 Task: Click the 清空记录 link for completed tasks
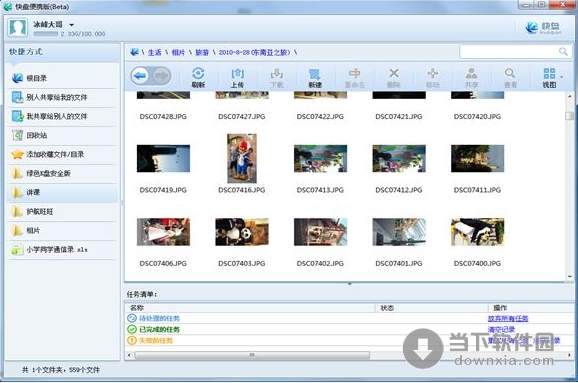[x=501, y=329]
